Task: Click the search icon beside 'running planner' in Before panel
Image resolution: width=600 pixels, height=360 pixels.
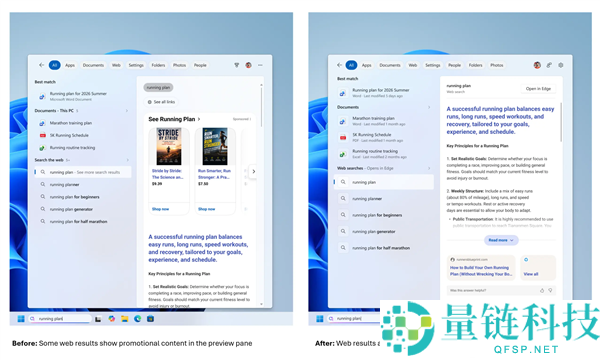Action: click(x=43, y=184)
